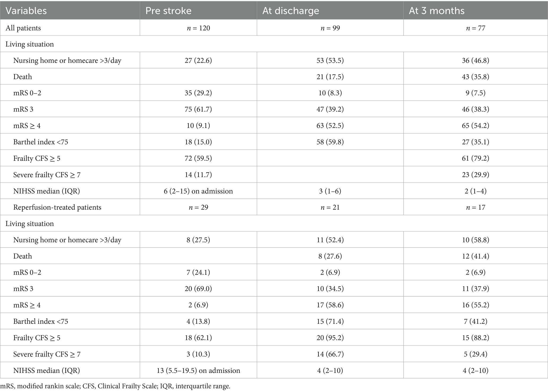Click the All patients row label

(x=23, y=28)
